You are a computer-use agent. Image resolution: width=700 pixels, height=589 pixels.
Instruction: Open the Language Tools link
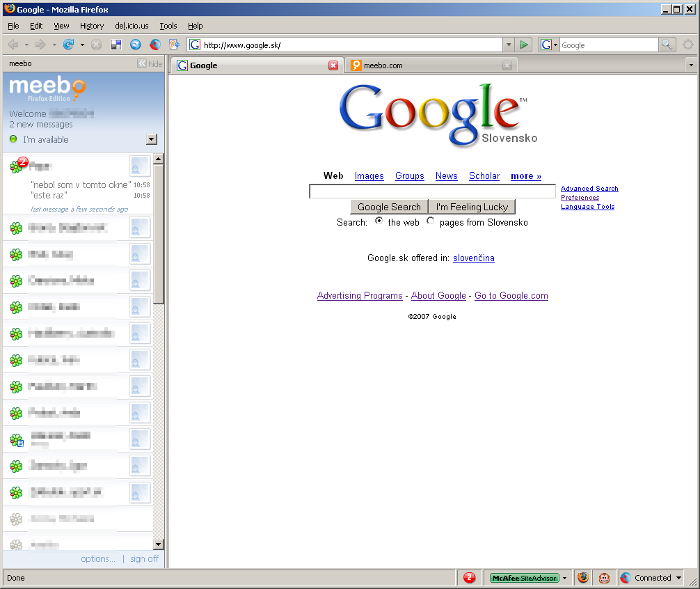587,206
